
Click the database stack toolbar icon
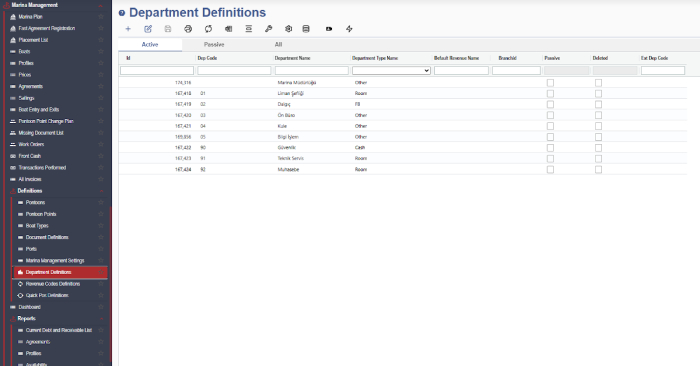[x=306, y=29]
